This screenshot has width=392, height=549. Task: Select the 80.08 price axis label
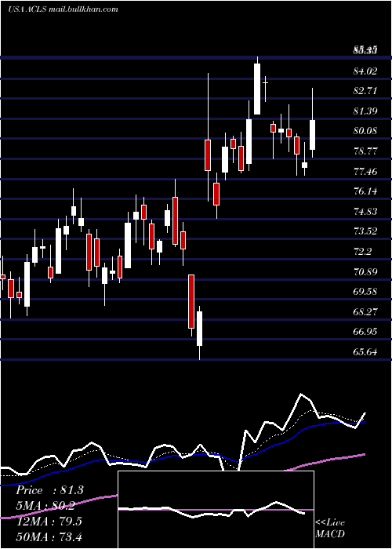click(365, 131)
